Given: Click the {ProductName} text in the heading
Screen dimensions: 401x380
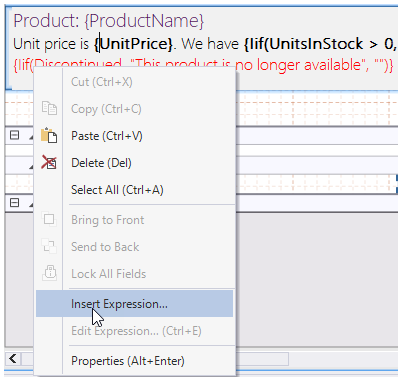Looking at the screenshot, I should coord(144,21).
